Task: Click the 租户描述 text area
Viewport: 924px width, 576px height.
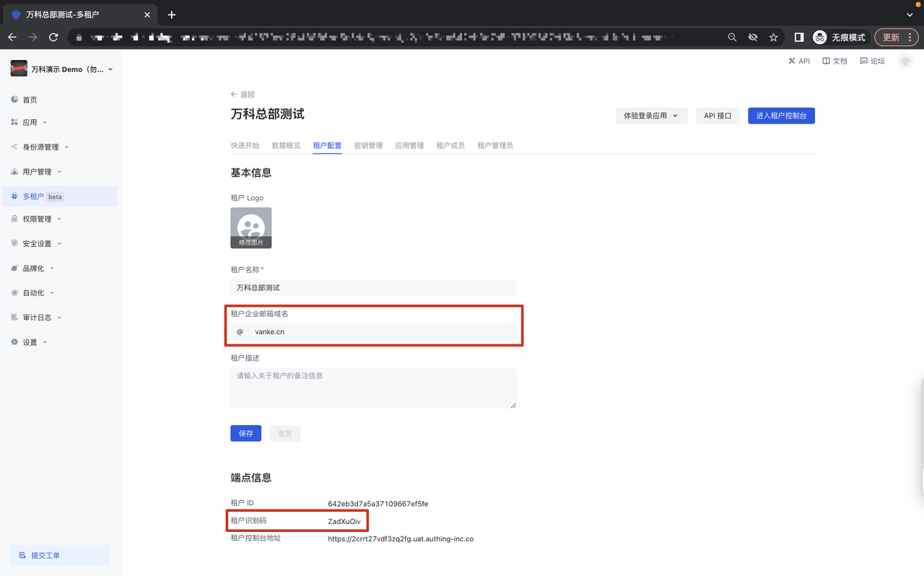Action: 373,388
